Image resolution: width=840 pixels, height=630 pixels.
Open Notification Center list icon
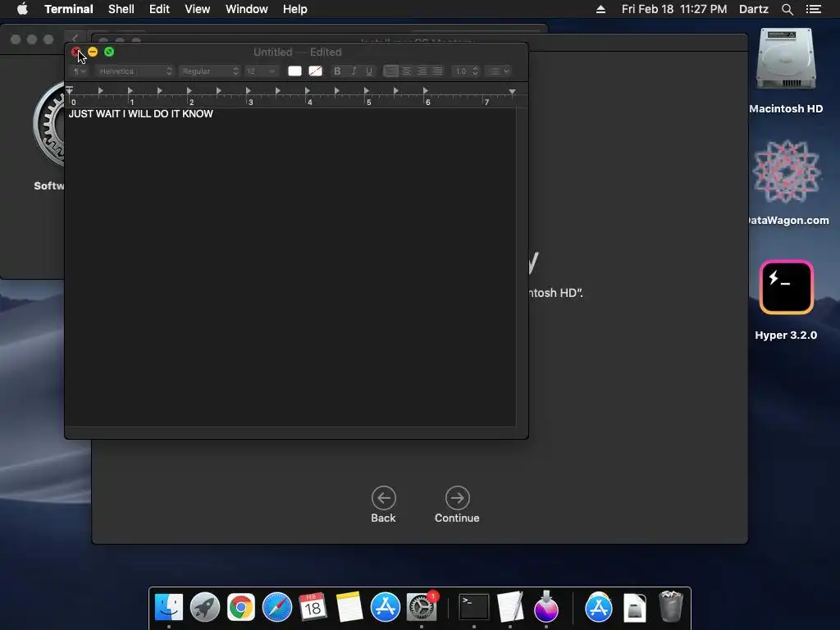[x=813, y=9]
